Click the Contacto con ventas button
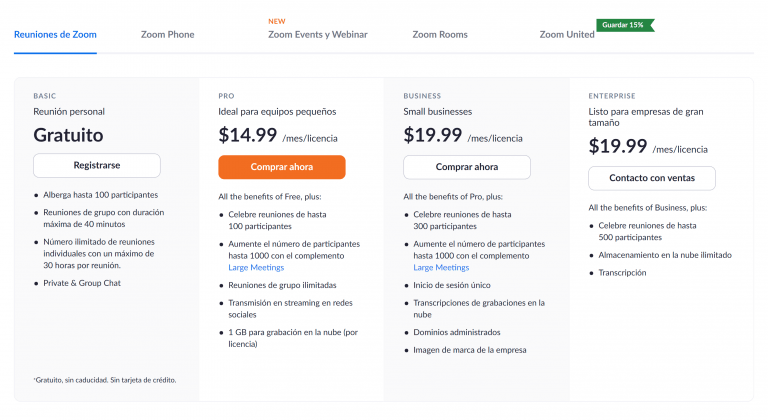 pos(652,178)
